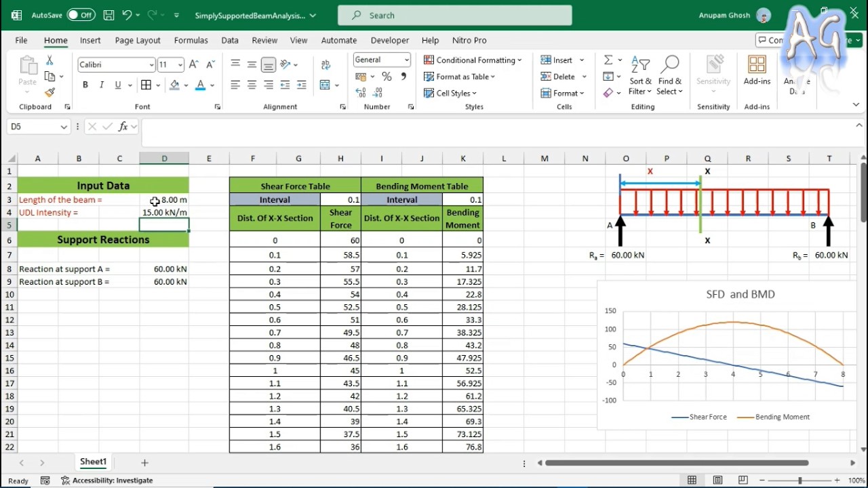868x488 pixels.
Task: Click the Wrap Text icon
Action: (326, 65)
